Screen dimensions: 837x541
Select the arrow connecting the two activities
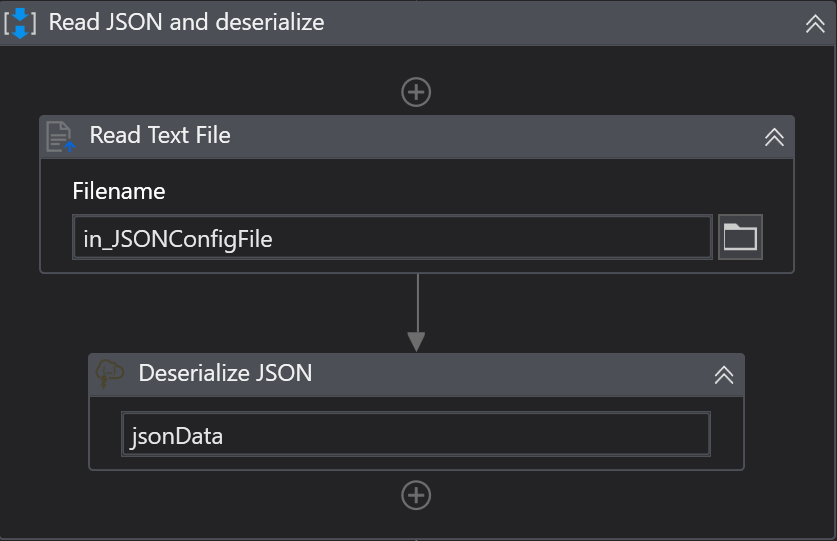point(416,312)
